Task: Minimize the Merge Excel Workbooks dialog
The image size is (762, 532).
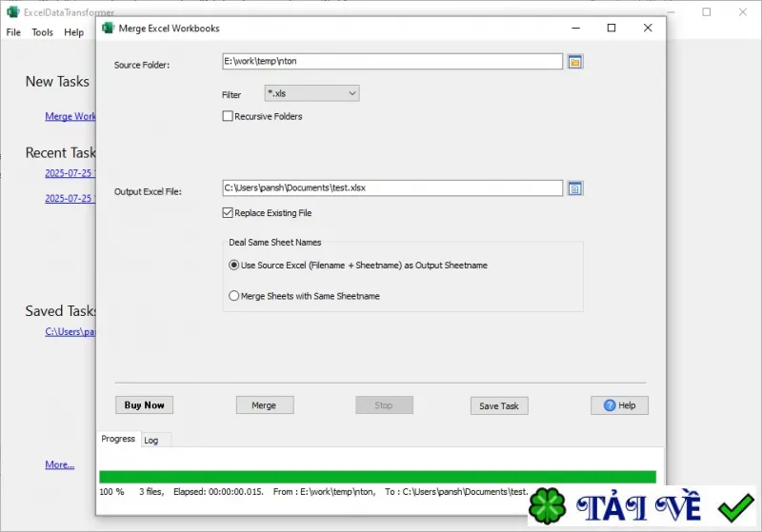Action: [x=576, y=28]
